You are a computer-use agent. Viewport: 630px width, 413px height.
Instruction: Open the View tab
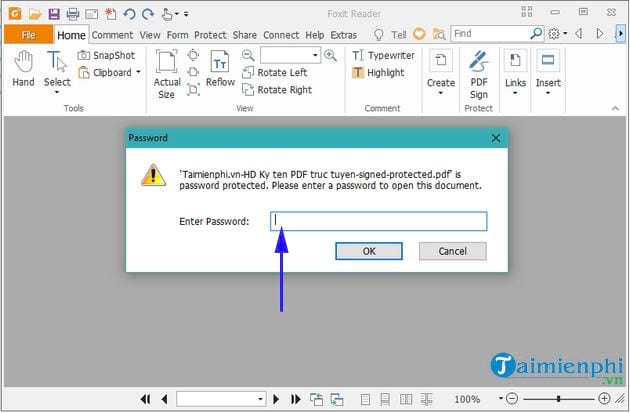pyautogui.click(x=150, y=35)
